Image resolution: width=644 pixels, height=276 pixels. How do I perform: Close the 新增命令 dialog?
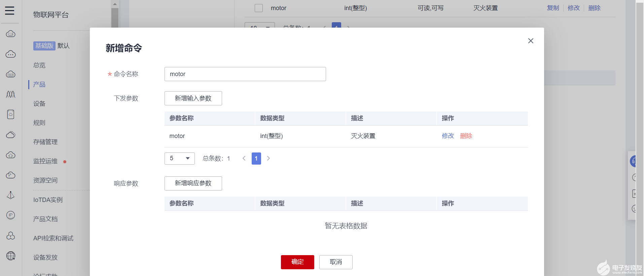point(531,41)
